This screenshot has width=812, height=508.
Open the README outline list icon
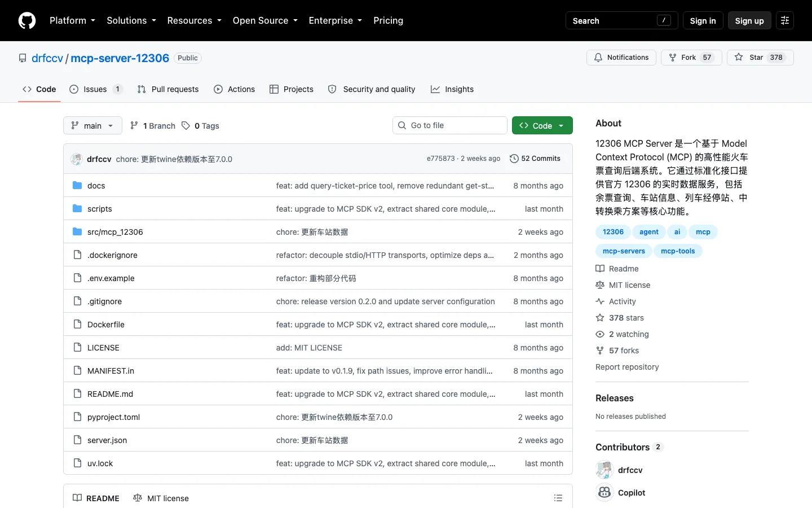click(x=558, y=498)
